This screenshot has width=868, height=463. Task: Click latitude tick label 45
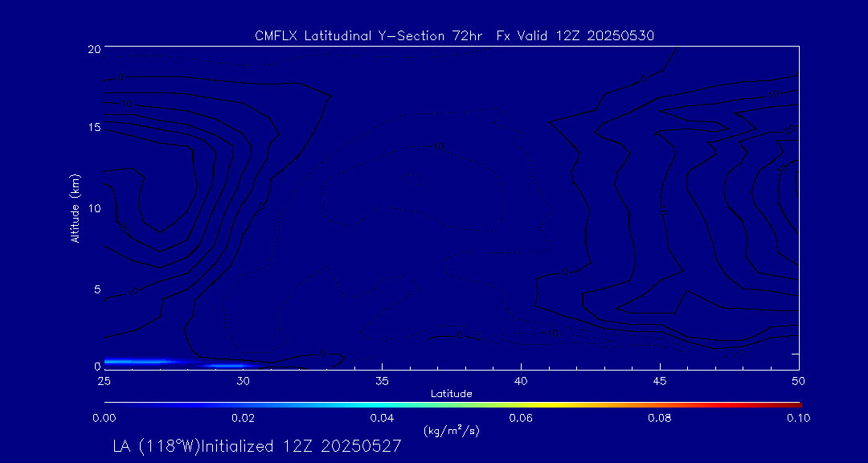660,381
